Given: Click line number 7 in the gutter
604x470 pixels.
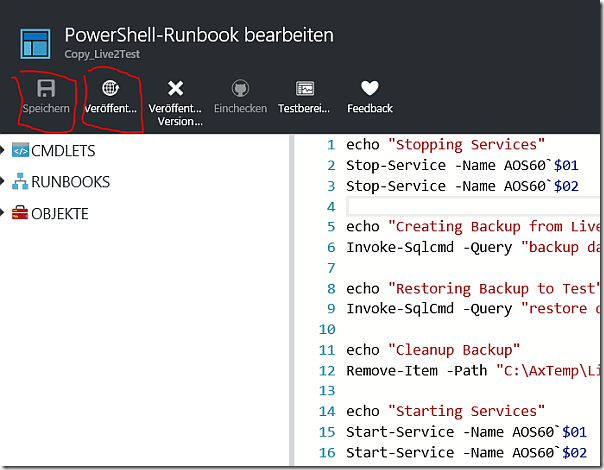Looking at the screenshot, I should (x=331, y=268).
